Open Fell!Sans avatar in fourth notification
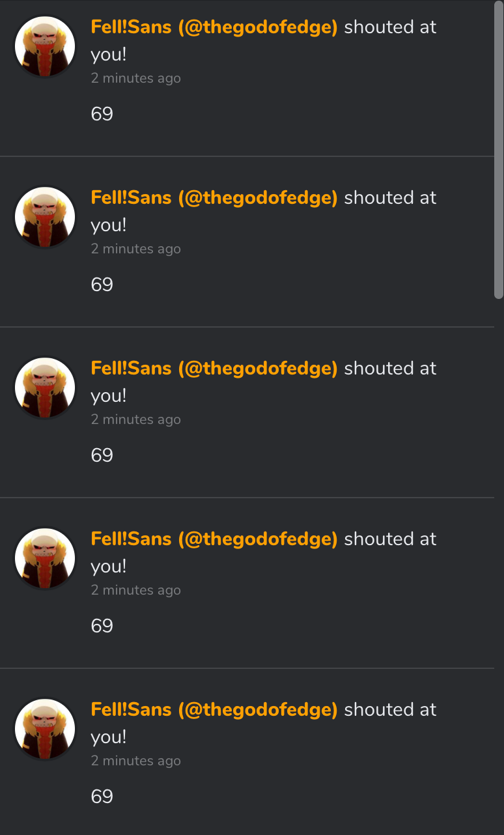Viewport: 504px width, 835px height. [45, 559]
